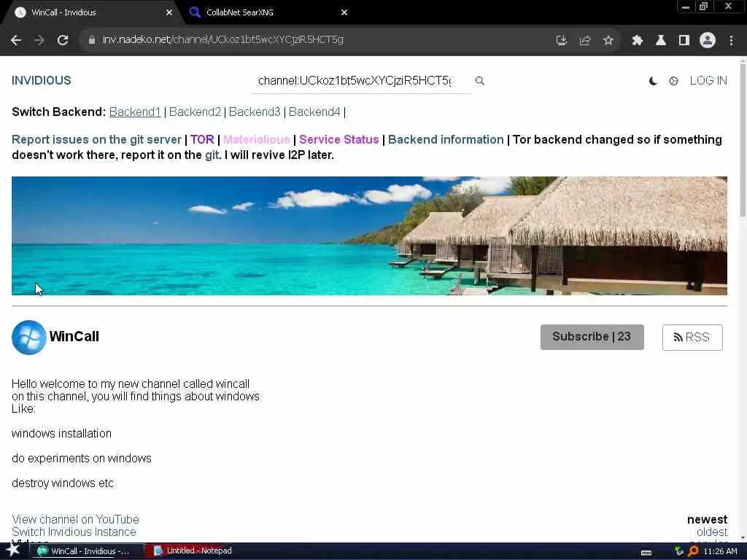The height and width of the screenshot is (560, 747).
Task: Switch to Backend2
Action: [195, 112]
